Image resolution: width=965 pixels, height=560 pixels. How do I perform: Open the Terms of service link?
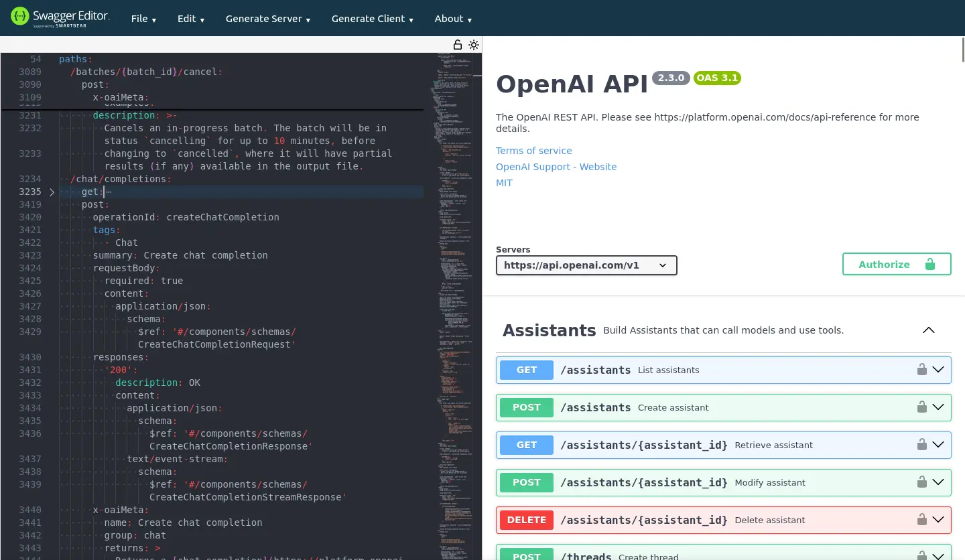[533, 151]
